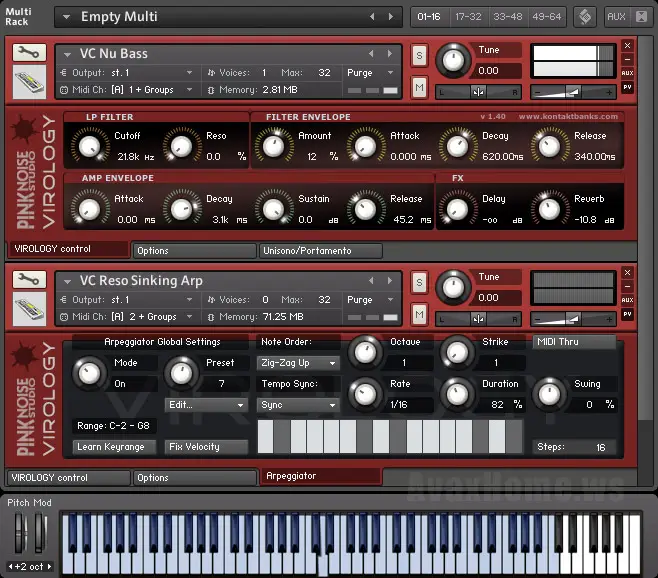Select next preset for VC Nu Bass
The image size is (658, 578).
click(x=390, y=54)
